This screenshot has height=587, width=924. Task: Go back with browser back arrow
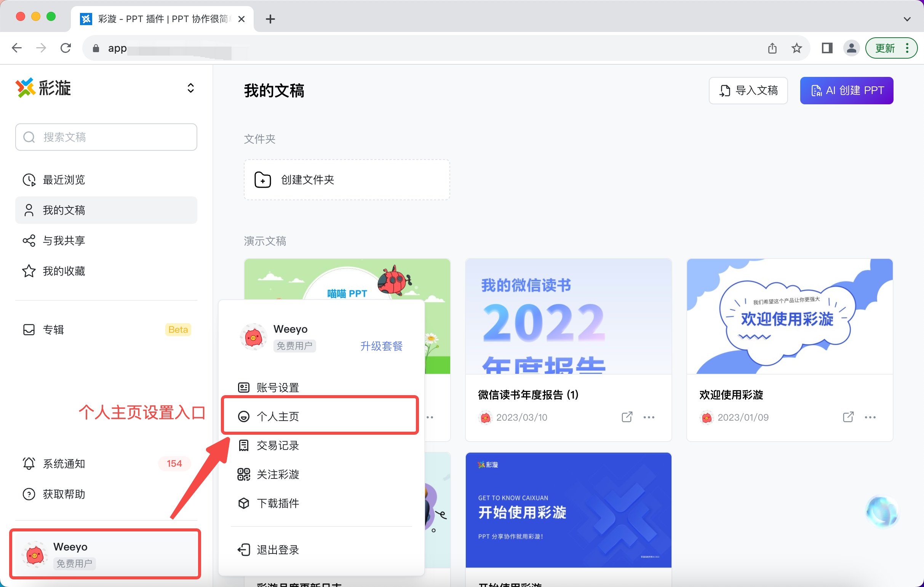17,48
